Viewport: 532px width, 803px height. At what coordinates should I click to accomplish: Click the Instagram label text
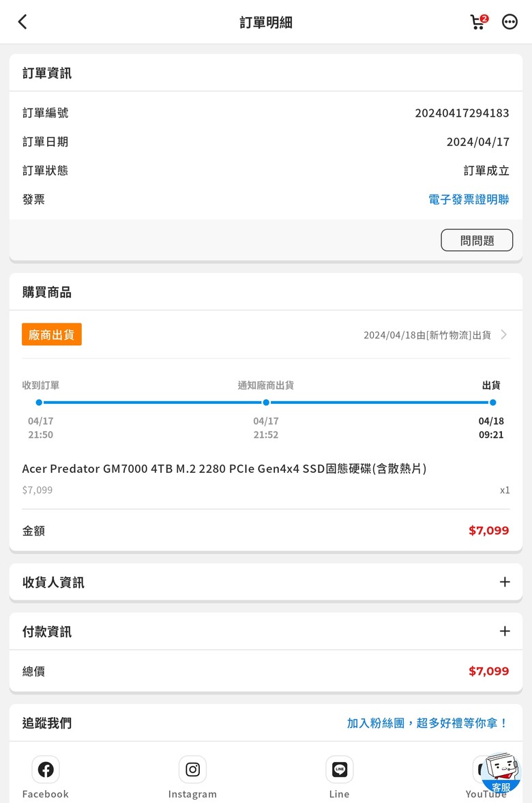[x=192, y=793]
